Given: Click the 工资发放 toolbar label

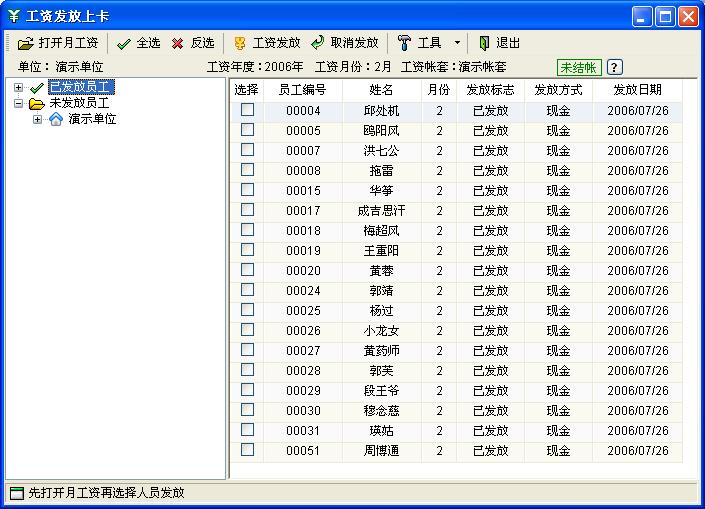Looking at the screenshot, I should [x=277, y=43].
